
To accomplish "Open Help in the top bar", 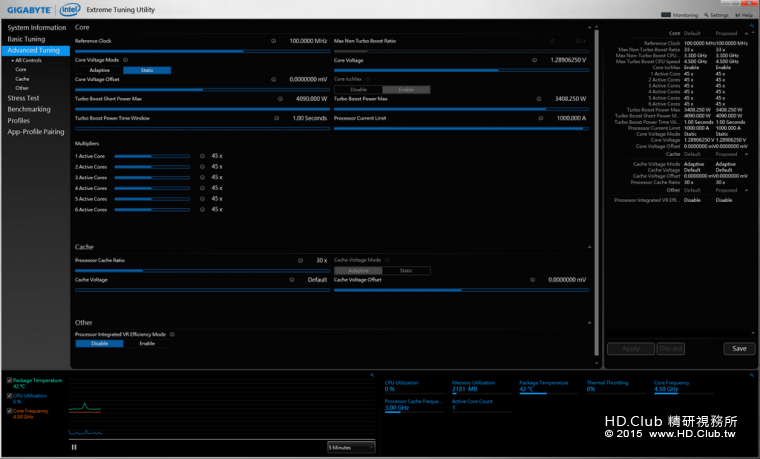I will point(743,15).
